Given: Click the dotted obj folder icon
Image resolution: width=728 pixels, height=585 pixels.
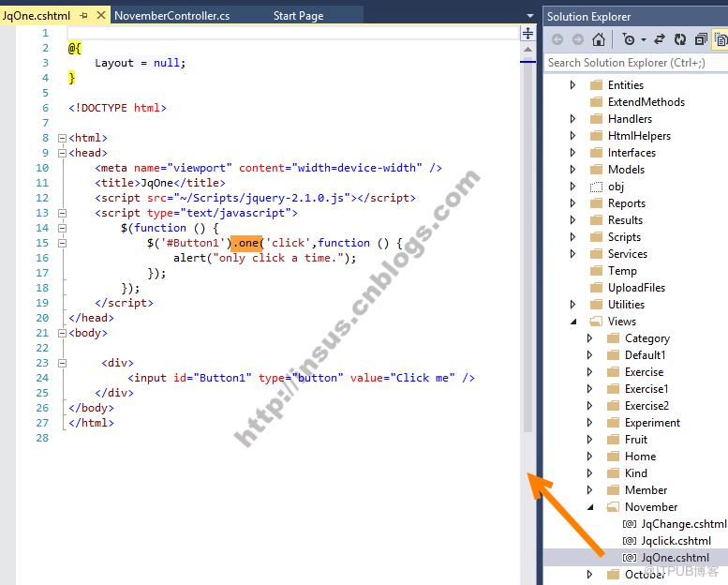Looking at the screenshot, I should coord(596,187).
